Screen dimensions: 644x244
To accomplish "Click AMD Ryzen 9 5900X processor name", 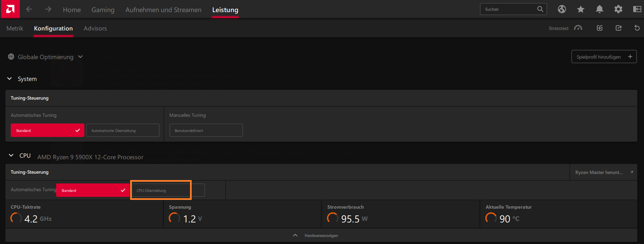I will click(90, 157).
